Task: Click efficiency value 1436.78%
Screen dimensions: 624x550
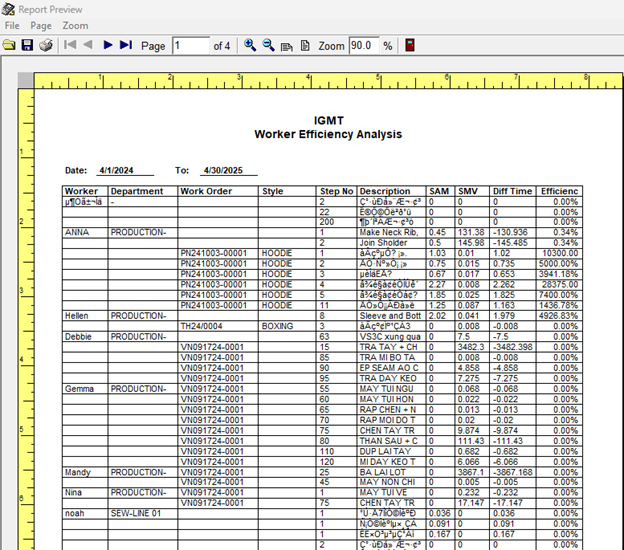Action: click(558, 305)
